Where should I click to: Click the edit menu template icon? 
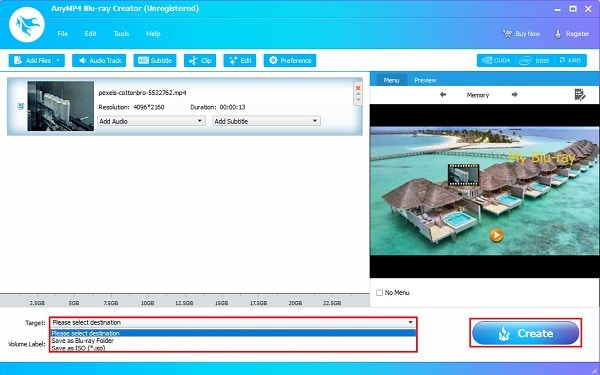pos(580,95)
